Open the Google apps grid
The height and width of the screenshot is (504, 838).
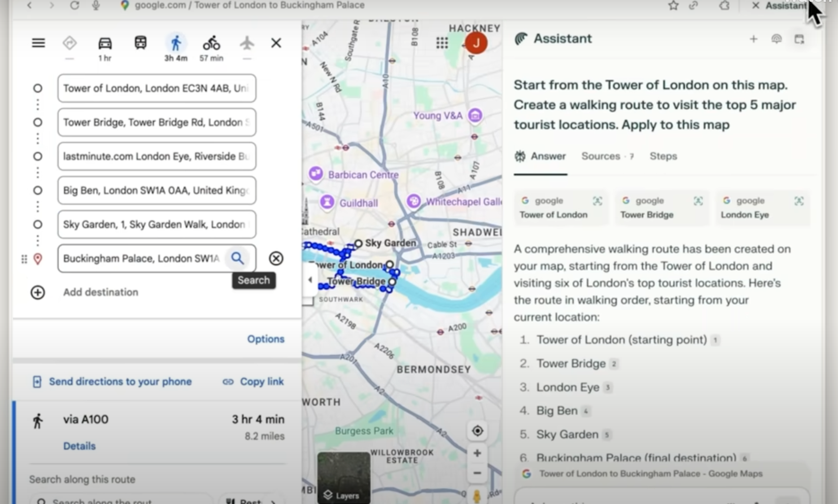442,43
